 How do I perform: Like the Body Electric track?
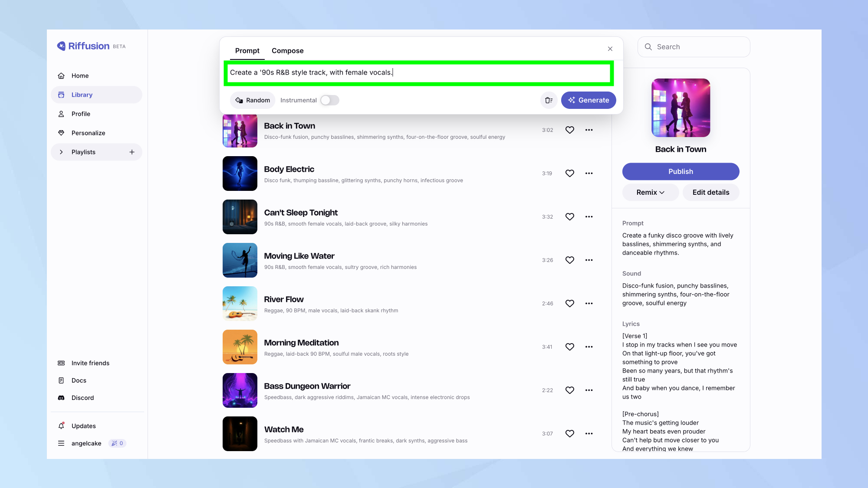click(569, 174)
